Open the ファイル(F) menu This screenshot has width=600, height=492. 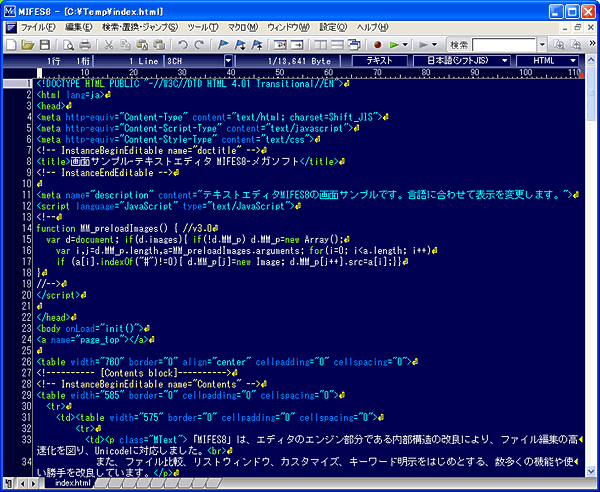tap(38, 26)
